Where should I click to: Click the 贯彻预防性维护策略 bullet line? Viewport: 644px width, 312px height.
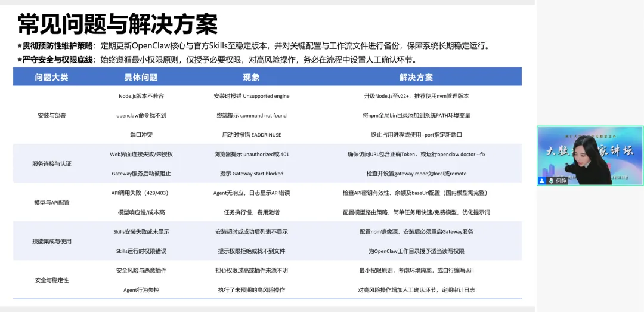pyautogui.click(x=254, y=45)
